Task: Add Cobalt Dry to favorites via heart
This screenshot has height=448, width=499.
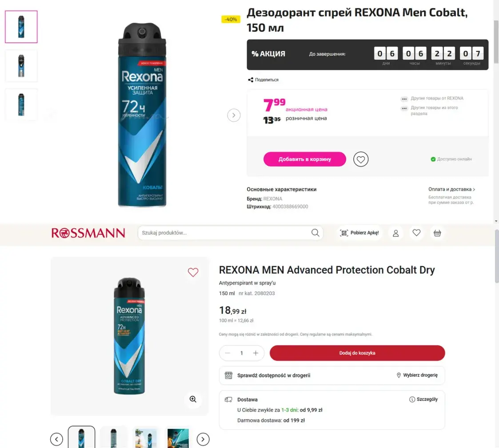Action: click(193, 272)
